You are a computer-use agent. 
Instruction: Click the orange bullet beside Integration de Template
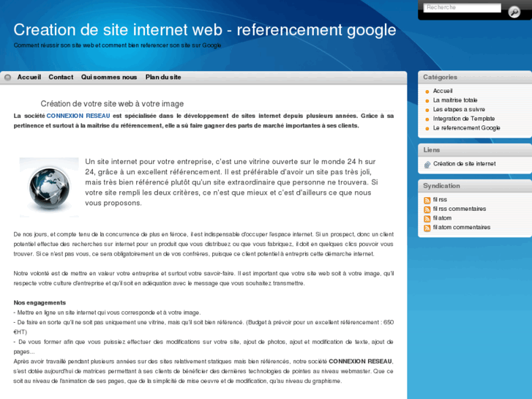(x=427, y=119)
